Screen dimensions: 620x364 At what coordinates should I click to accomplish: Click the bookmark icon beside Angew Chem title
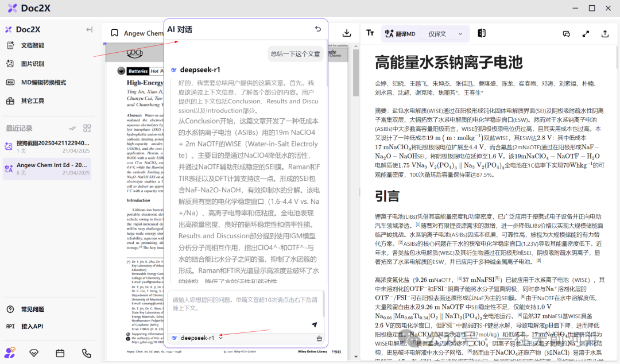tap(115, 33)
